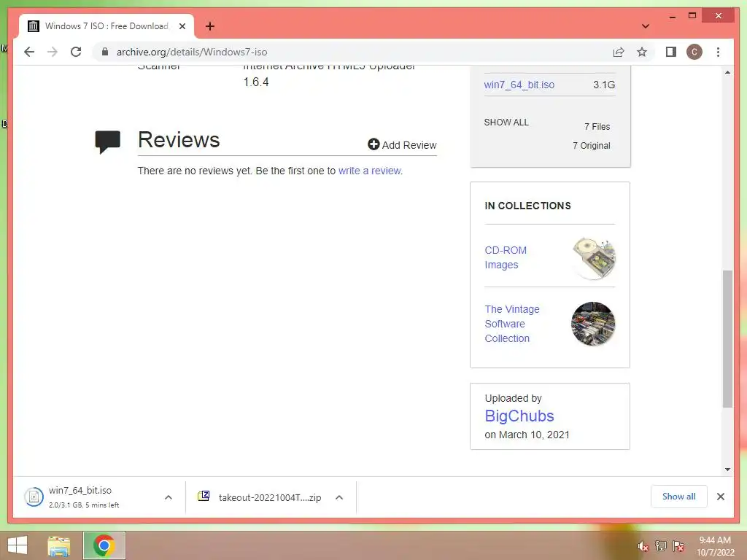Image resolution: width=747 pixels, height=560 pixels.
Task: Click the upload date March 10, 2021
Action: click(533, 435)
